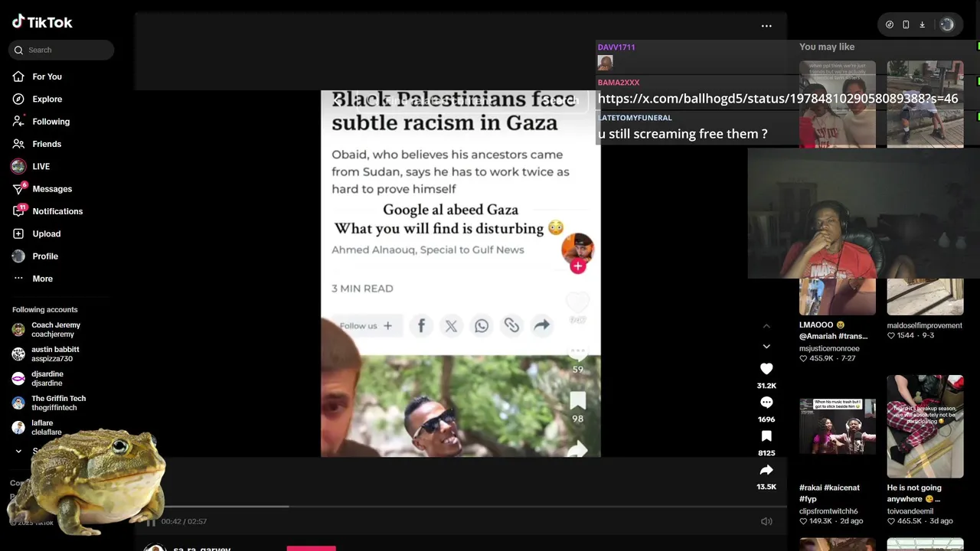This screenshot has height=551, width=980.
Task: Click the download desktop app icon
Action: click(922, 24)
